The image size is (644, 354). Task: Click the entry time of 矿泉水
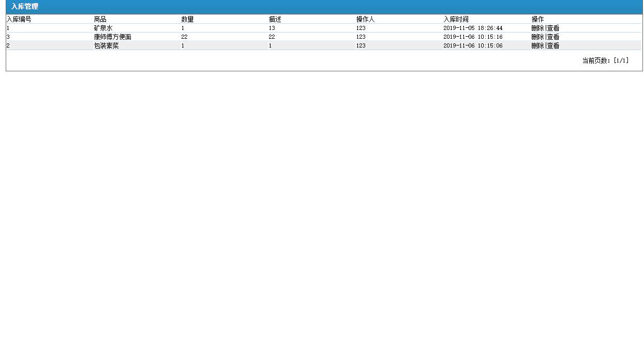[x=472, y=28]
